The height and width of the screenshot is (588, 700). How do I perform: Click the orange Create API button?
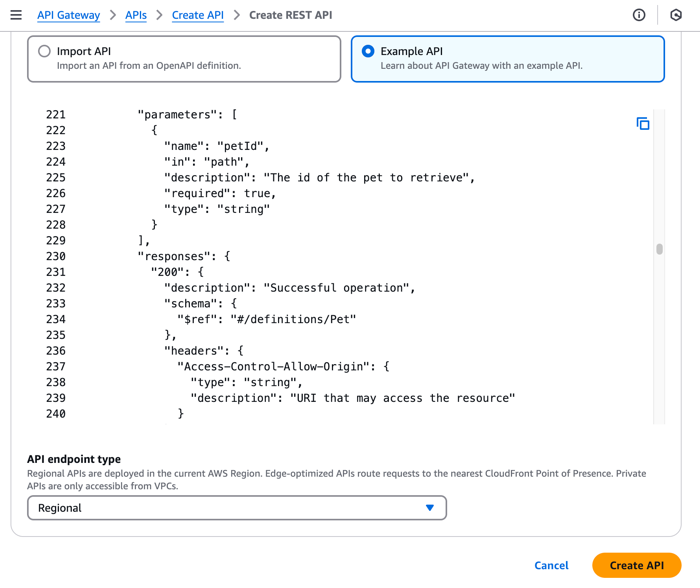coord(637,565)
